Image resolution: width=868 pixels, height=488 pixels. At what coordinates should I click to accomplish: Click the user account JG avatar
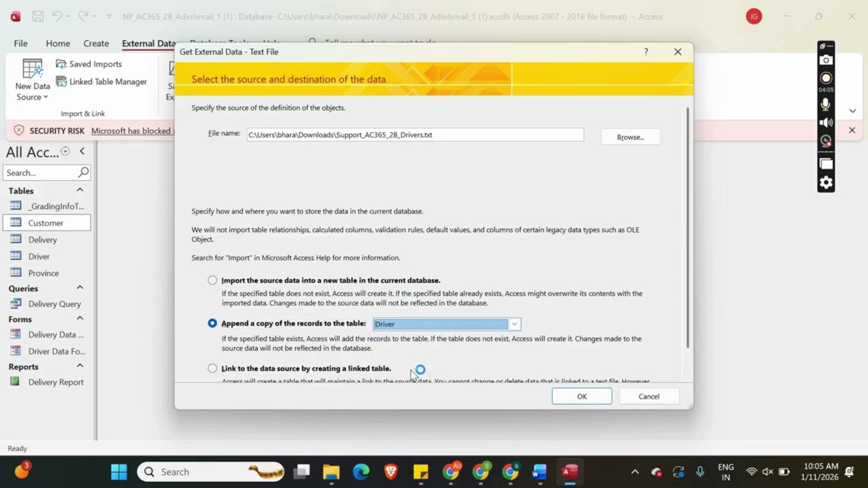[x=753, y=16]
